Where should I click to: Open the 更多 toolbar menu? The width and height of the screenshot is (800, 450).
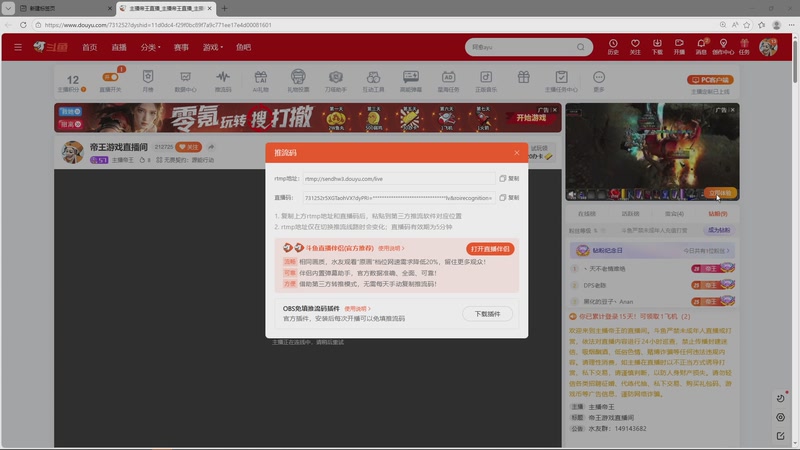pos(599,81)
